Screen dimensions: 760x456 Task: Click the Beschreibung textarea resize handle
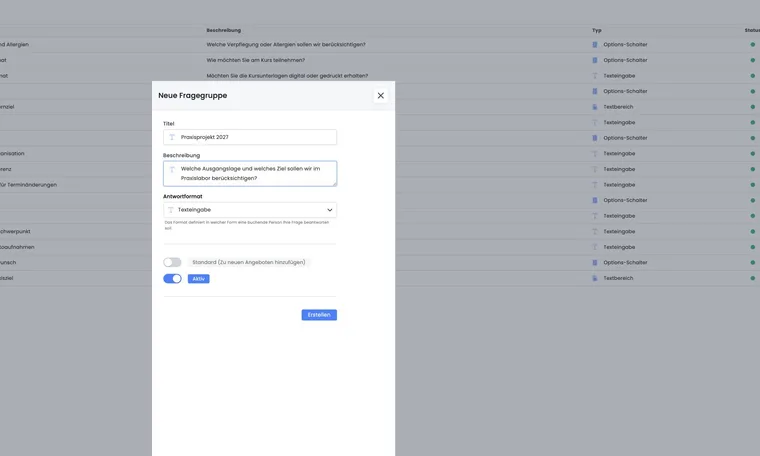(334, 184)
